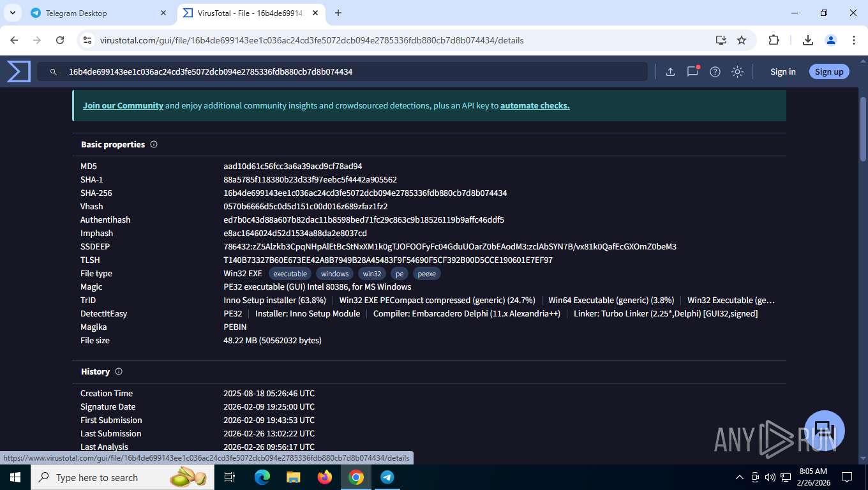Open the help question mark icon
Screen dimensions: 868x490
coord(715,71)
